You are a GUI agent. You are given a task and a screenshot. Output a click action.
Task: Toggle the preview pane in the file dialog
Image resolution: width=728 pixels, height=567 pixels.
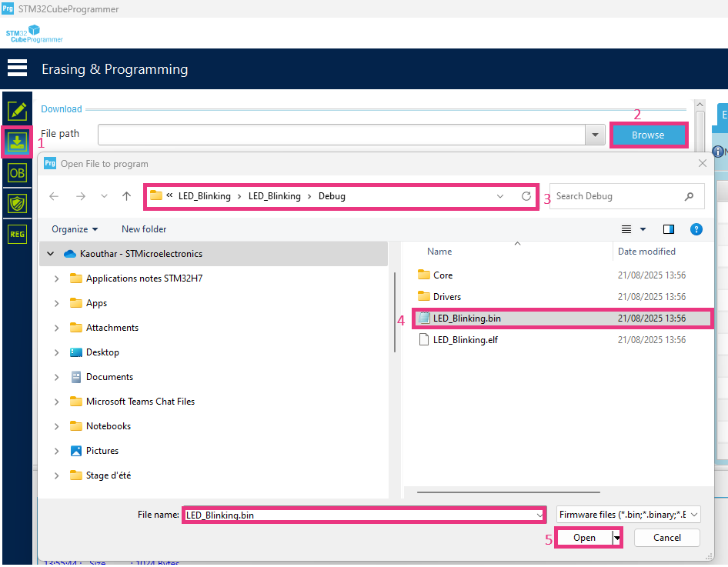pyautogui.click(x=668, y=228)
